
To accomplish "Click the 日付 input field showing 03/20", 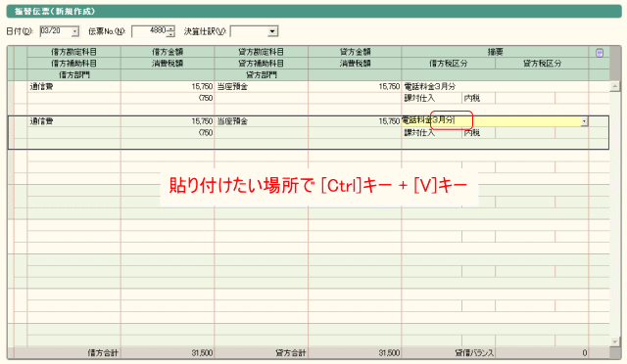I will [x=56, y=31].
